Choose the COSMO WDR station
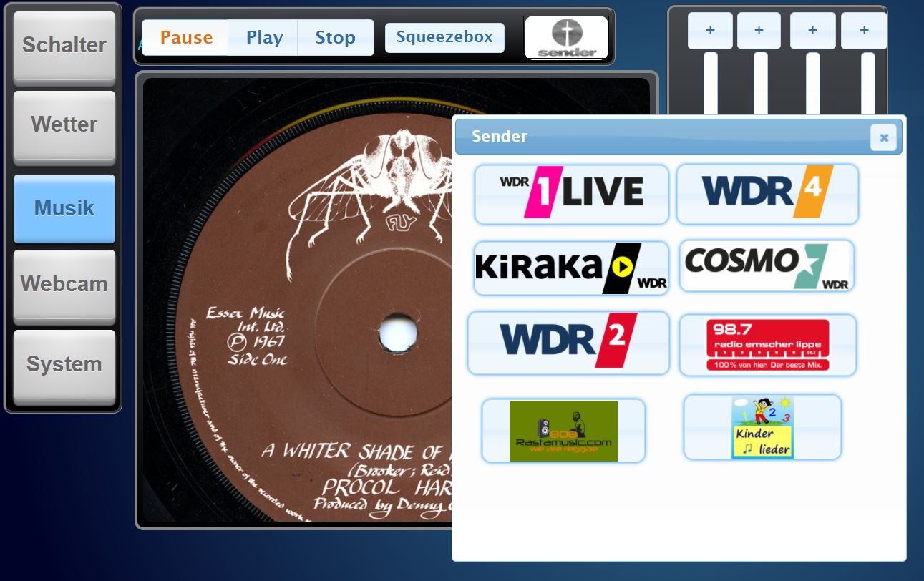The width and height of the screenshot is (924, 581). 767,266
